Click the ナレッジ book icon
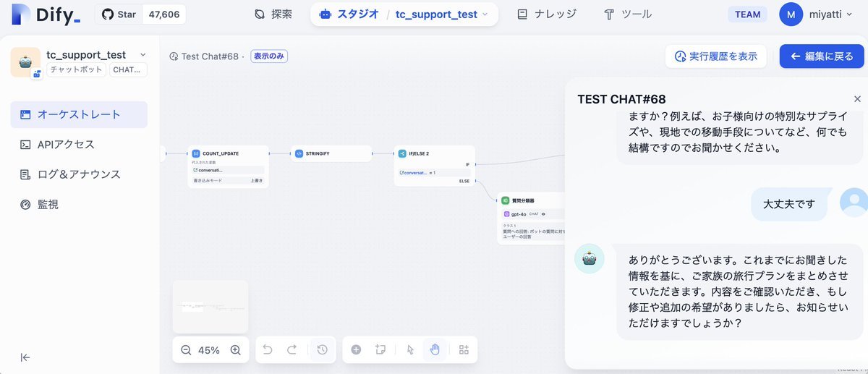Image resolution: width=868 pixels, height=374 pixels. [x=522, y=14]
